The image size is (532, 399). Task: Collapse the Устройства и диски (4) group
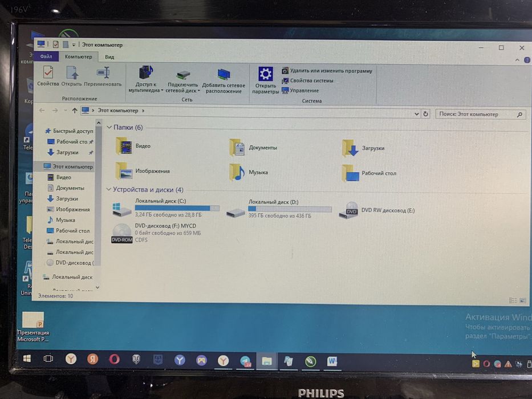[x=108, y=189]
